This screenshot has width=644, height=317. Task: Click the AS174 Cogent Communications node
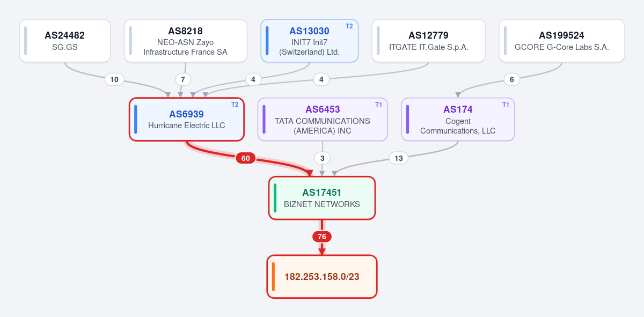[x=458, y=120]
